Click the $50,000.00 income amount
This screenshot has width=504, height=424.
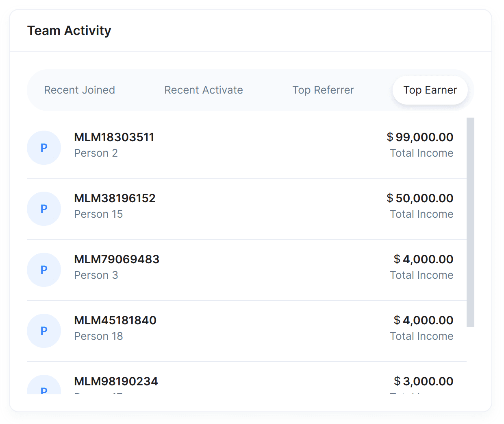tap(420, 198)
